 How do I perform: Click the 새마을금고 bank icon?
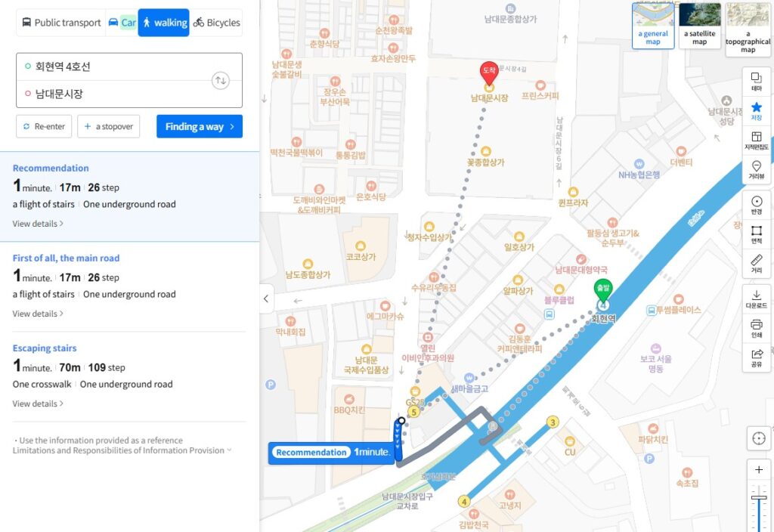tap(469, 378)
